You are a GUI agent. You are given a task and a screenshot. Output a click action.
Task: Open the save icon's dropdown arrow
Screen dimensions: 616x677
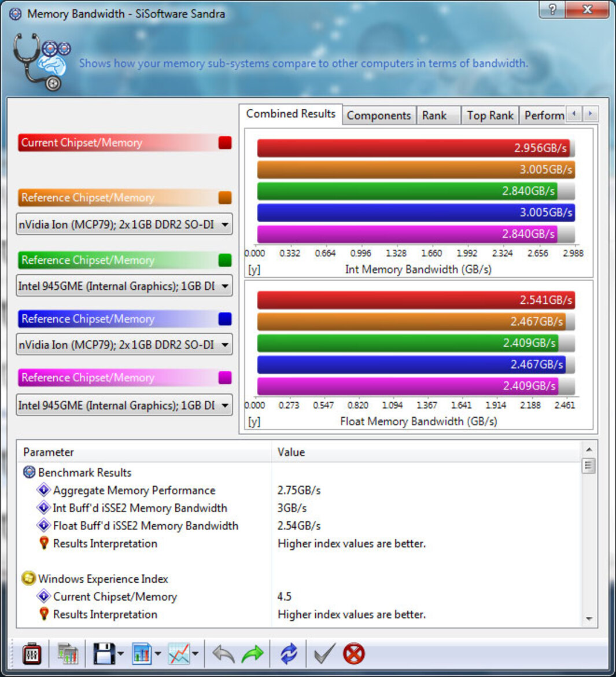pos(120,654)
